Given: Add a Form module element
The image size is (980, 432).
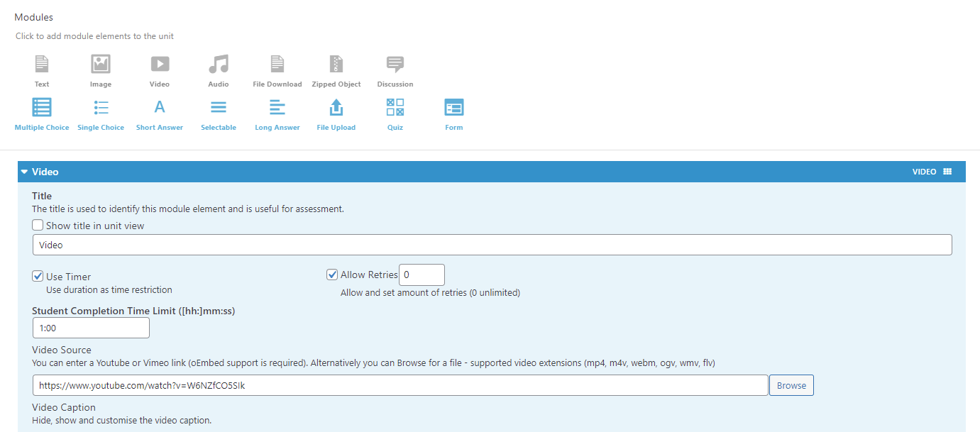Looking at the screenshot, I should click(x=454, y=114).
